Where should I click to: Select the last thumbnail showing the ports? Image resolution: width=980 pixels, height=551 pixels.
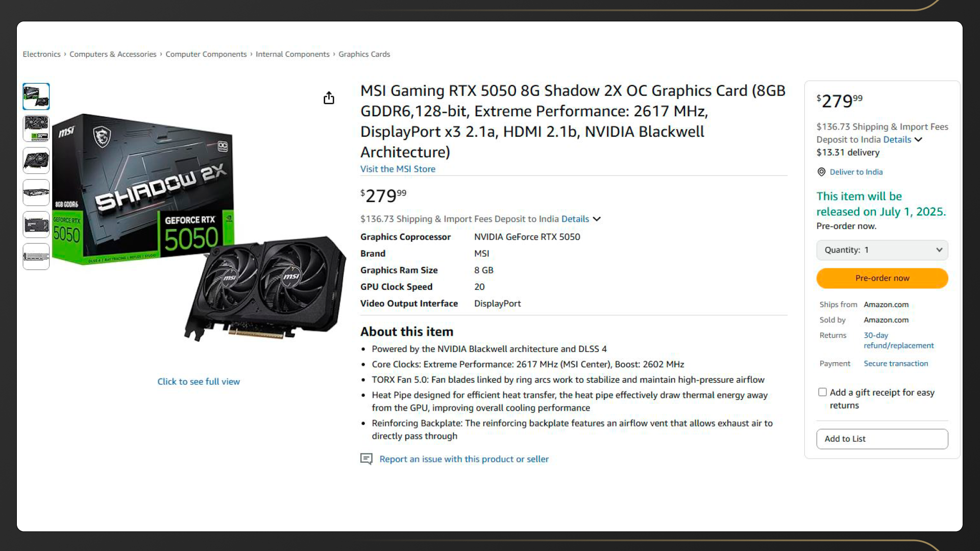36,256
